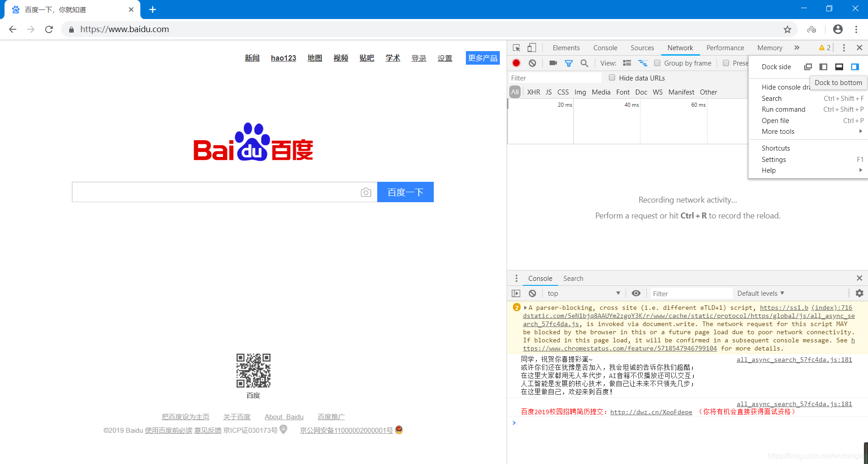This screenshot has height=464, width=868.
Task: Open the dwz.cn/XpoFdepe link in console
Action: click(x=651, y=412)
